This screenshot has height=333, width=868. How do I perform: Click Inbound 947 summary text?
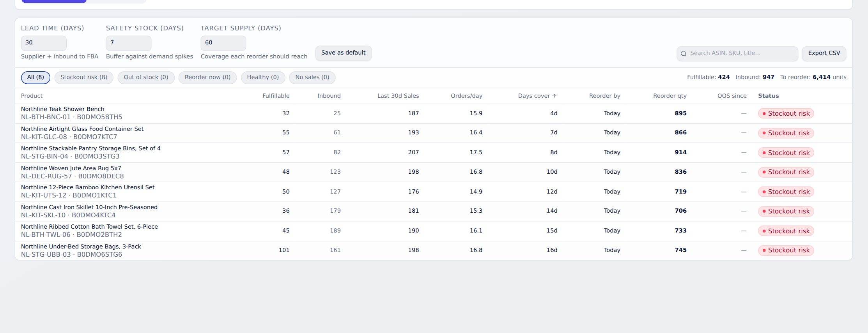pos(755,78)
